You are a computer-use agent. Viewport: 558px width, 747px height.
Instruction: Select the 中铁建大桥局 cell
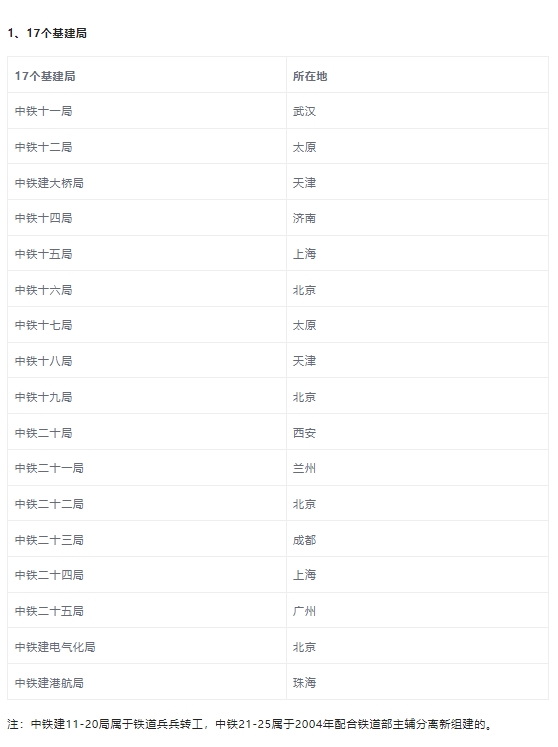click(x=147, y=182)
